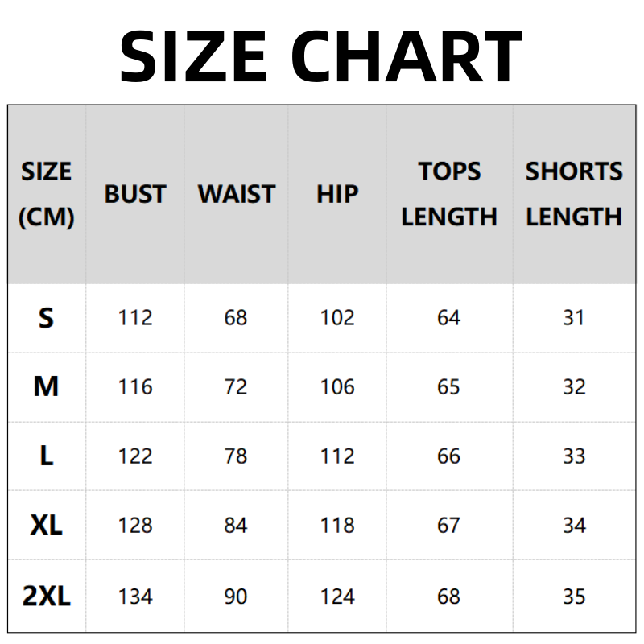Select the S size row label
The height and width of the screenshot is (644, 644).
pos(46,318)
